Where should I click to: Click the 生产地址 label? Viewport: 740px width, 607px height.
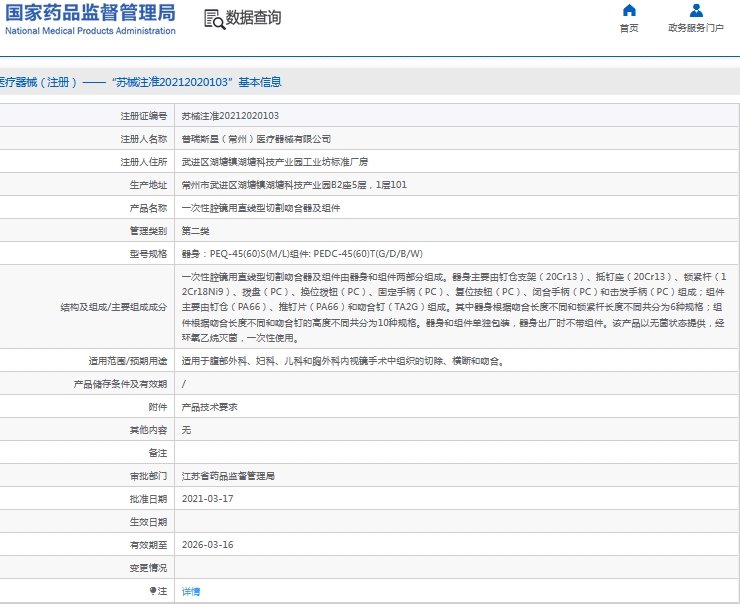pos(149,185)
